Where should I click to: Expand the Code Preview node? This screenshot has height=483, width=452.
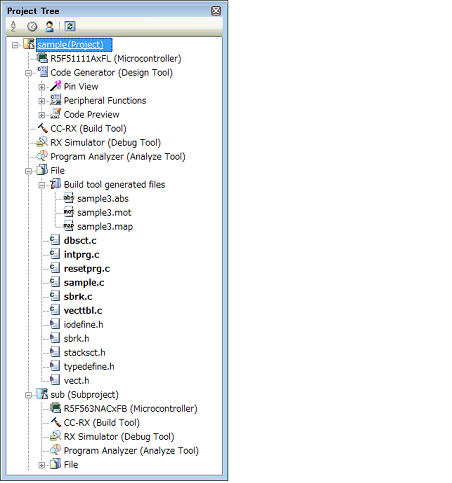(42, 115)
